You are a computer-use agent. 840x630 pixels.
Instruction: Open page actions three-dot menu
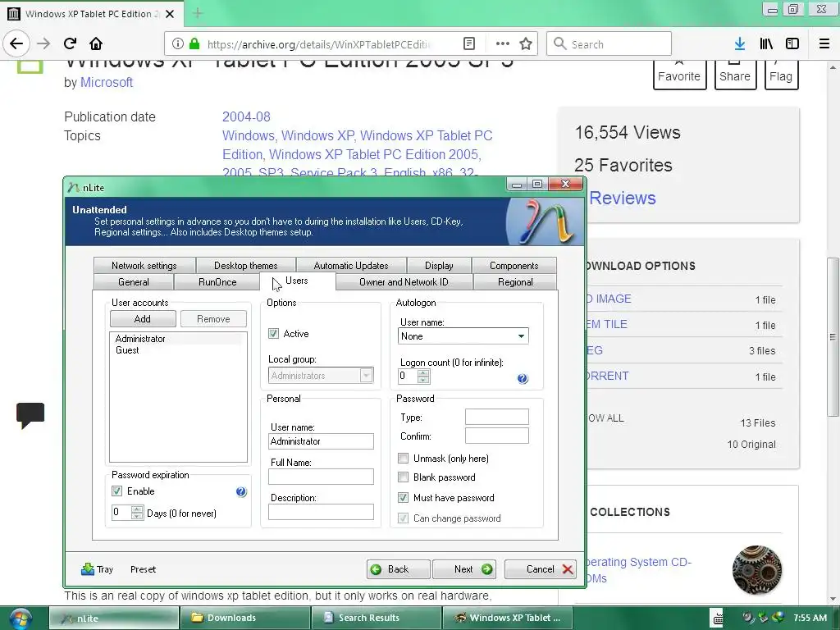[503, 44]
